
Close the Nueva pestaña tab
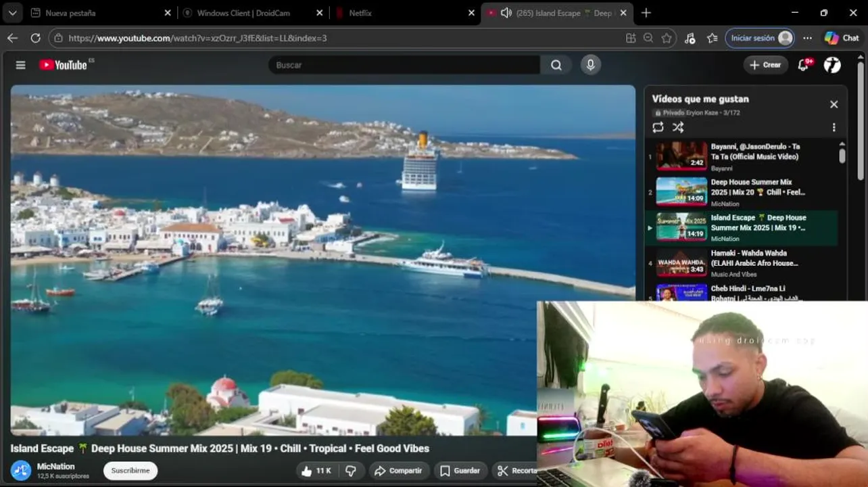pos(168,13)
